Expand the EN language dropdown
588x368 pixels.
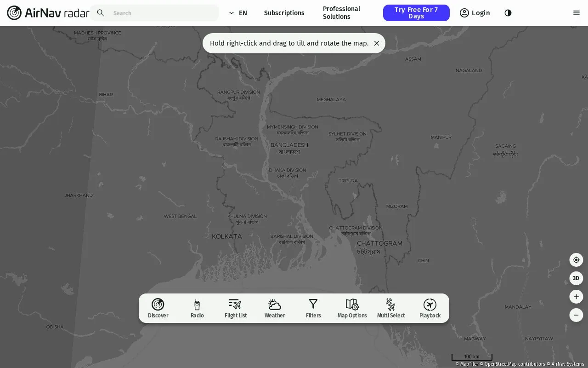(238, 13)
